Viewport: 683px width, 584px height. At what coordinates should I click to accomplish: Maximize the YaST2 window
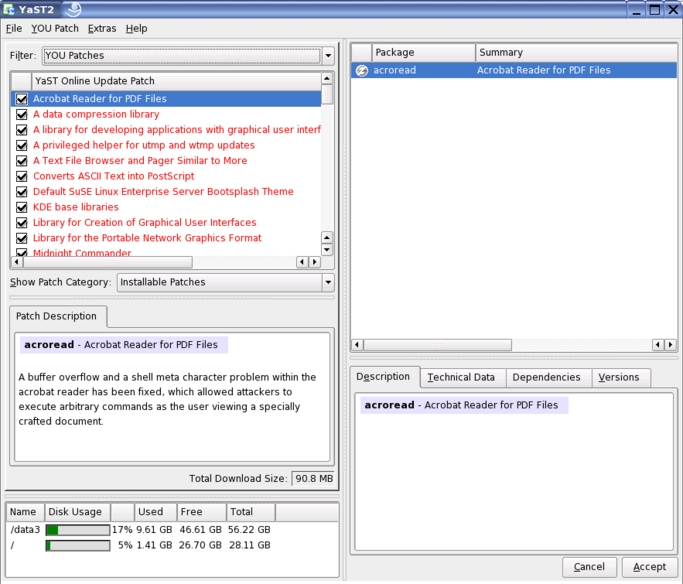click(x=654, y=10)
